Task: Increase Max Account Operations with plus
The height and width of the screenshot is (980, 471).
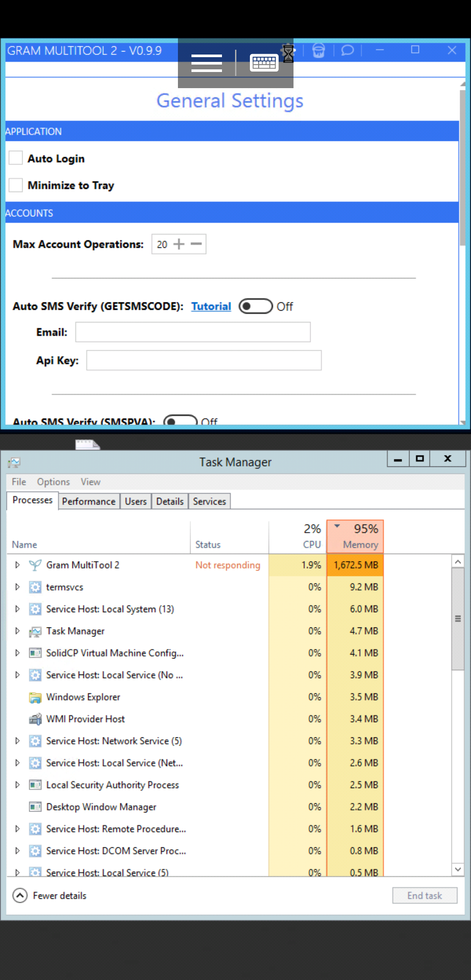Action: 179,244
